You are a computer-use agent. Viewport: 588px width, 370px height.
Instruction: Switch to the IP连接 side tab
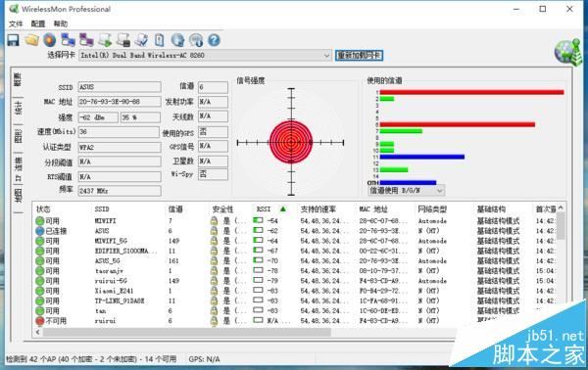pos(18,169)
